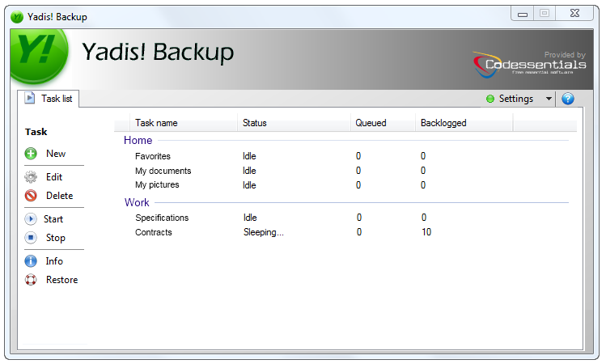Screen dimensions: 606x364
Task: Click the red Delete icon
Action: point(31,196)
